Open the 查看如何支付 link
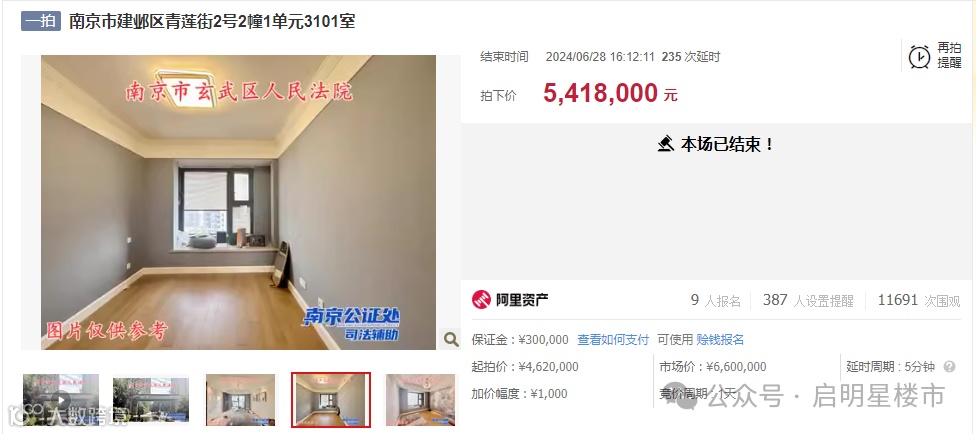This screenshot has width=976, height=434. click(x=613, y=340)
